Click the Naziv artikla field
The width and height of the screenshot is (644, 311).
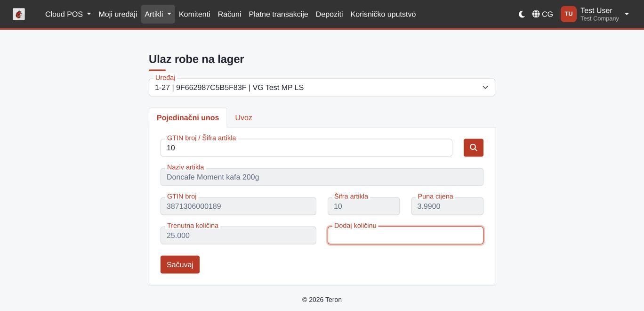click(x=322, y=177)
